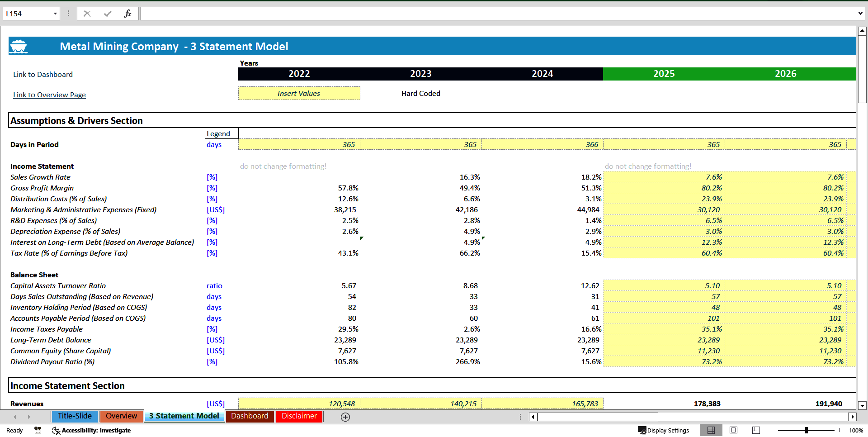Viewport: 868px width, 437px height.
Task: Select the Ready status bar indicator
Action: (x=14, y=430)
